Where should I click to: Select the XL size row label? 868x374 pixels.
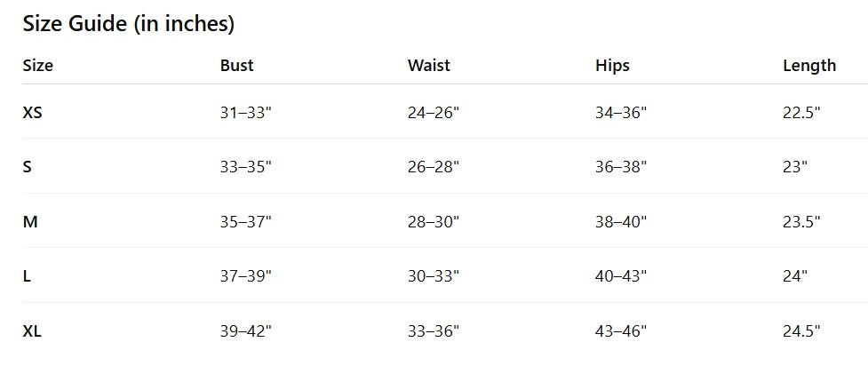[32, 331]
